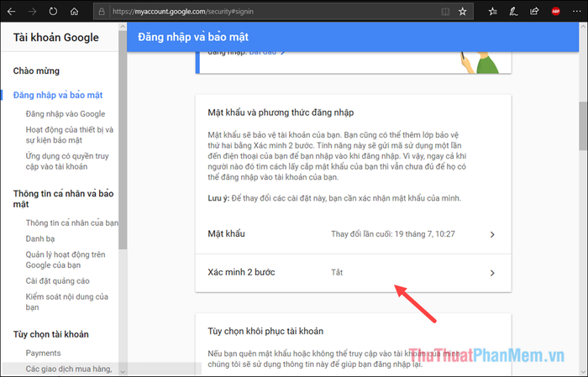Open the Chào mừng section
The image size is (588, 377).
point(36,71)
